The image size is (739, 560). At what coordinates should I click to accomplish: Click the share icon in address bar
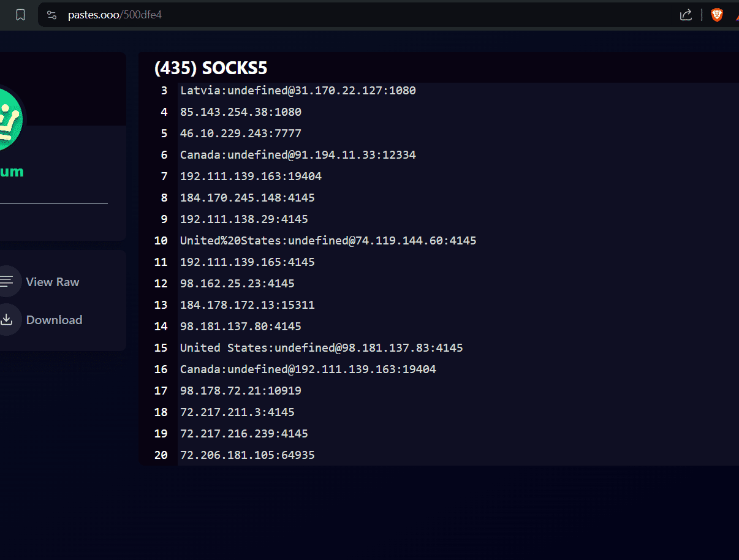coord(686,15)
